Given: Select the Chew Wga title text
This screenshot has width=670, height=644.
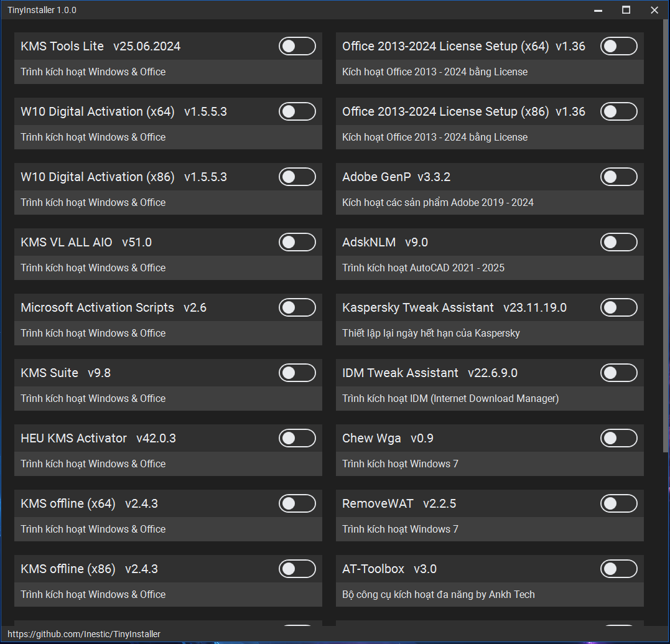Looking at the screenshot, I should [x=372, y=439].
